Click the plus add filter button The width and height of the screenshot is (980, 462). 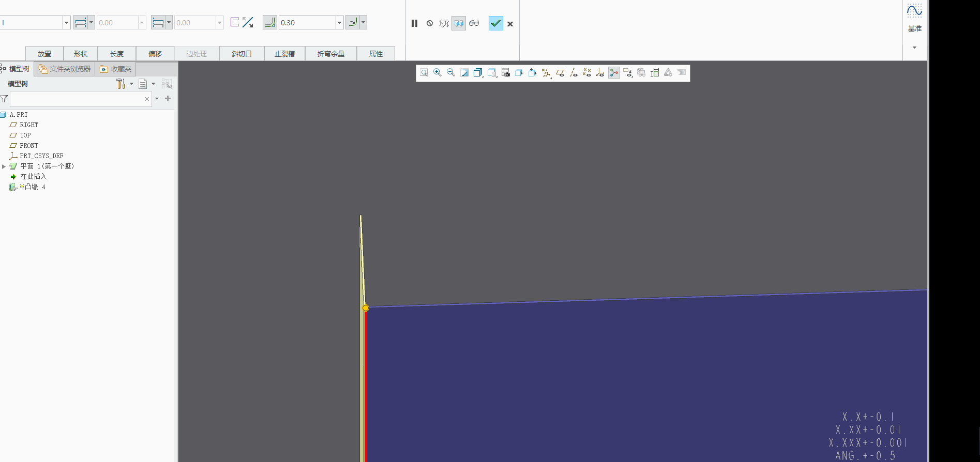168,98
